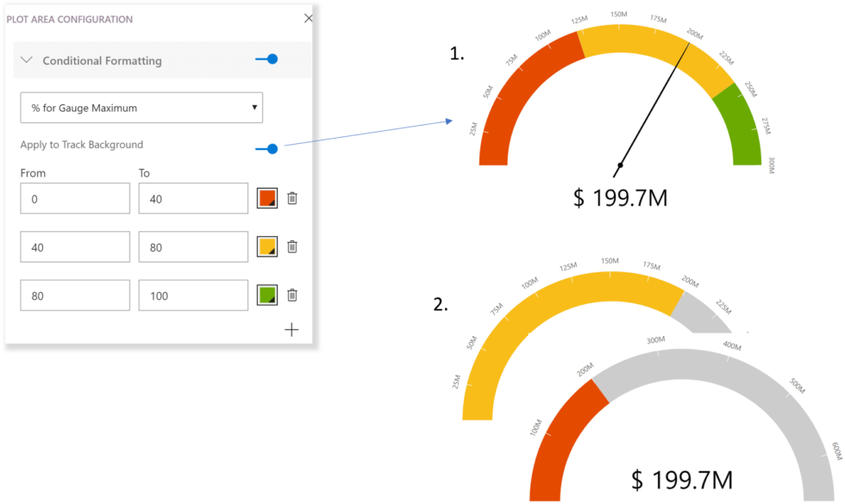The width and height of the screenshot is (845, 504).
Task: Edit the From value 80 field
Action: [x=74, y=295]
